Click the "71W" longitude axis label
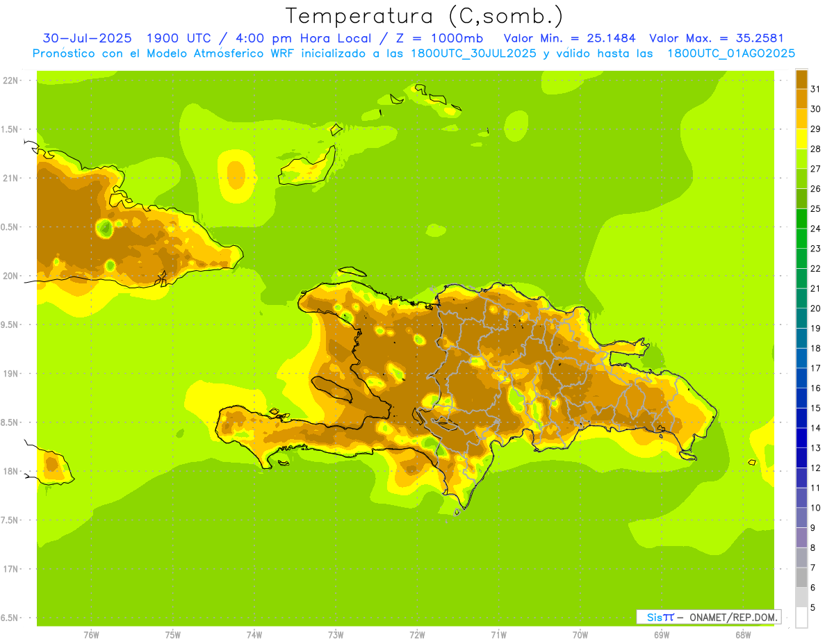Image resolution: width=834 pixels, height=644 pixels. click(x=498, y=635)
